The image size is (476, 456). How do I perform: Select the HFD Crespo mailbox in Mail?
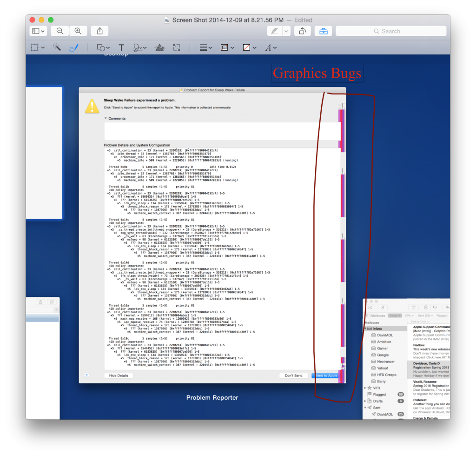tap(386, 375)
